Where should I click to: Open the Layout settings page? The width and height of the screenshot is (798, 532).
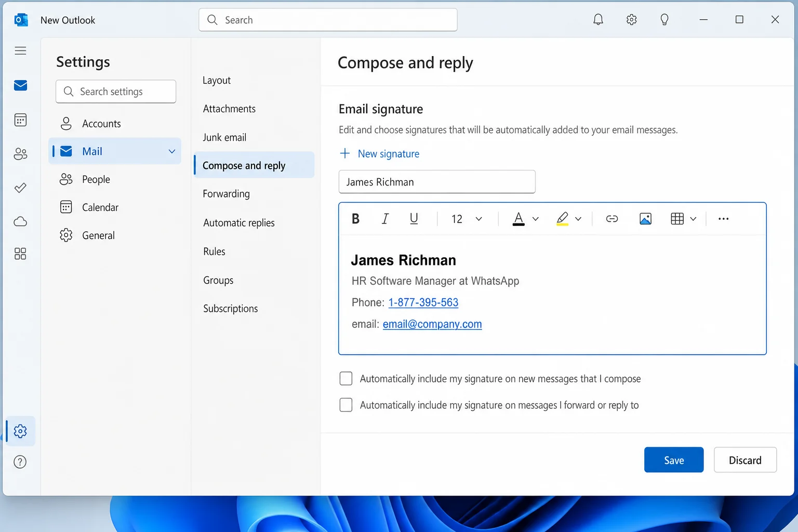pyautogui.click(x=217, y=81)
